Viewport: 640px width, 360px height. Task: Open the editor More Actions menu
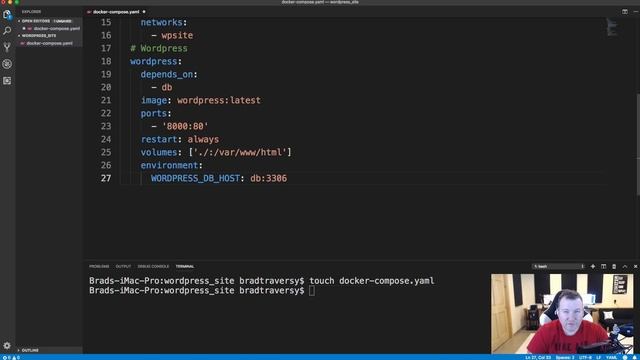coord(636,12)
